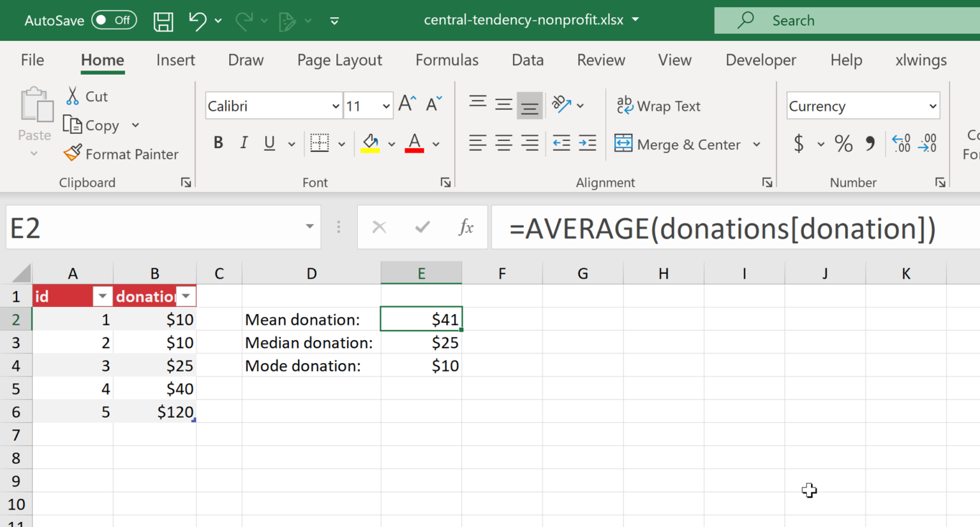Switch to the Formulas tab
The image size is (980, 527).
(x=447, y=60)
